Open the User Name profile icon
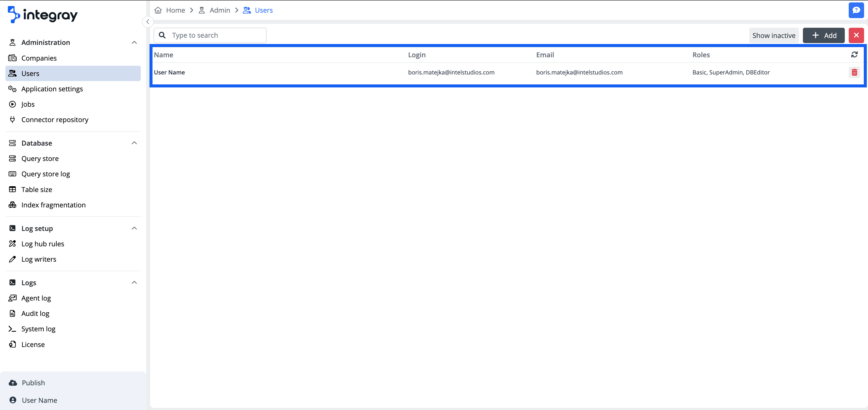 click(13, 400)
